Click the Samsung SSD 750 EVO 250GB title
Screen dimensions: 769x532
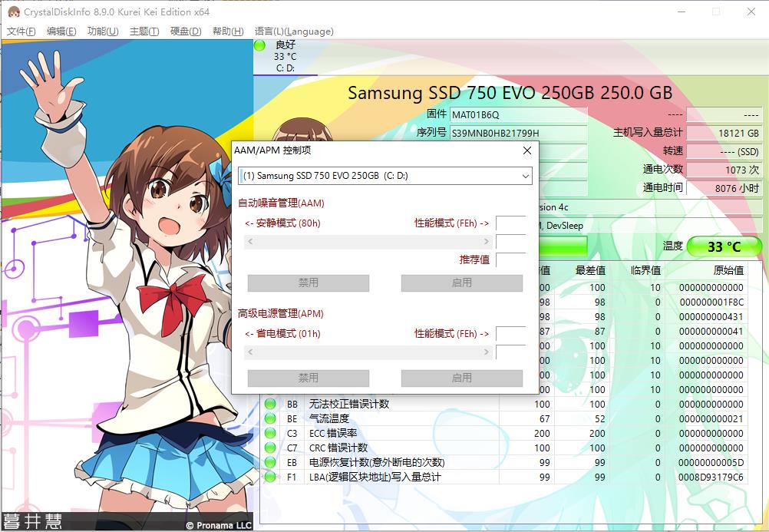[x=510, y=93]
